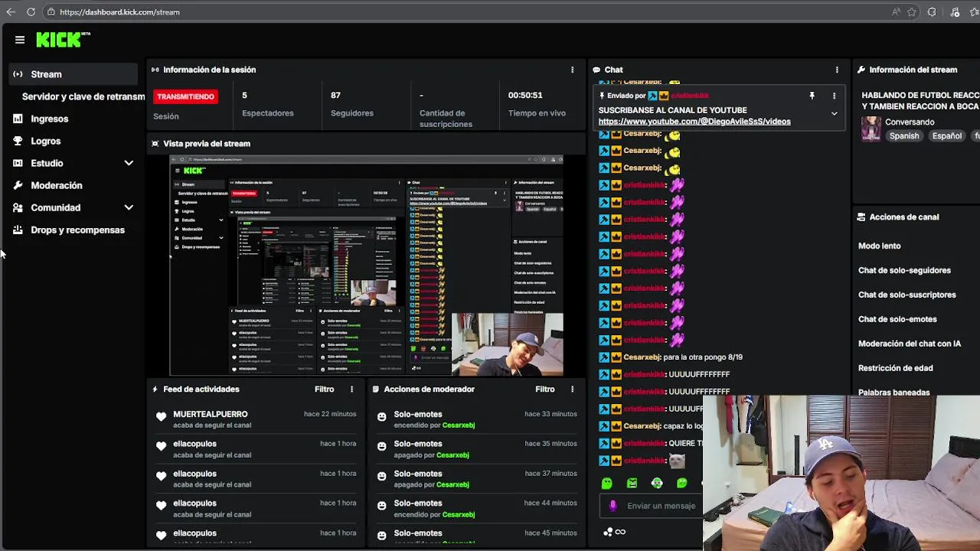Viewport: 980px width, 551px height.
Task: Click the Moderación hammer icon
Action: pyautogui.click(x=18, y=185)
